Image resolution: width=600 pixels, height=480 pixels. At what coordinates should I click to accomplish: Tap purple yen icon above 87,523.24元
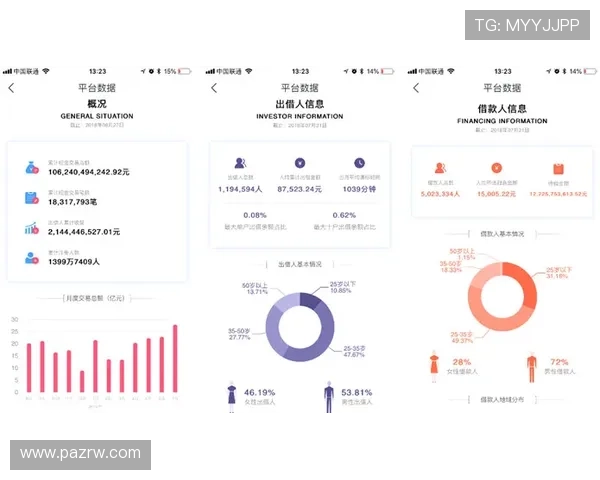click(300, 163)
